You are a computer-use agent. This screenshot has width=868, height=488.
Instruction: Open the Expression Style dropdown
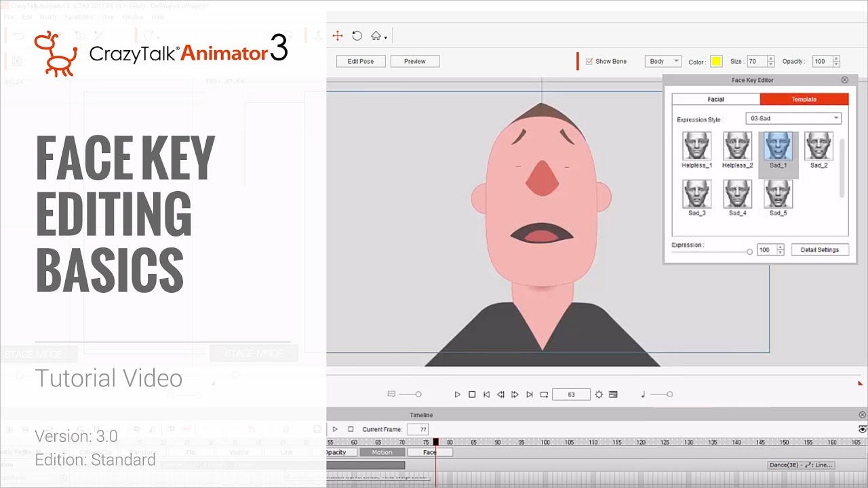(x=793, y=118)
